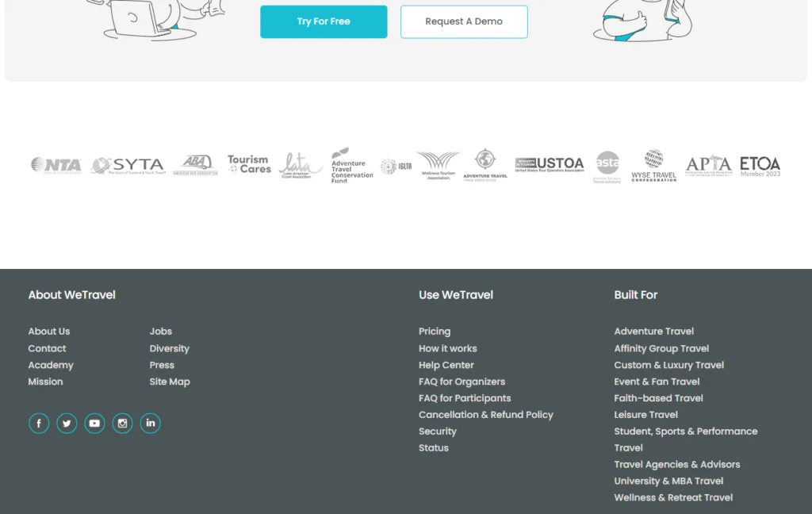Open the Affinity Group Travel link
Screen dimensions: 812x514
pyautogui.click(x=662, y=349)
